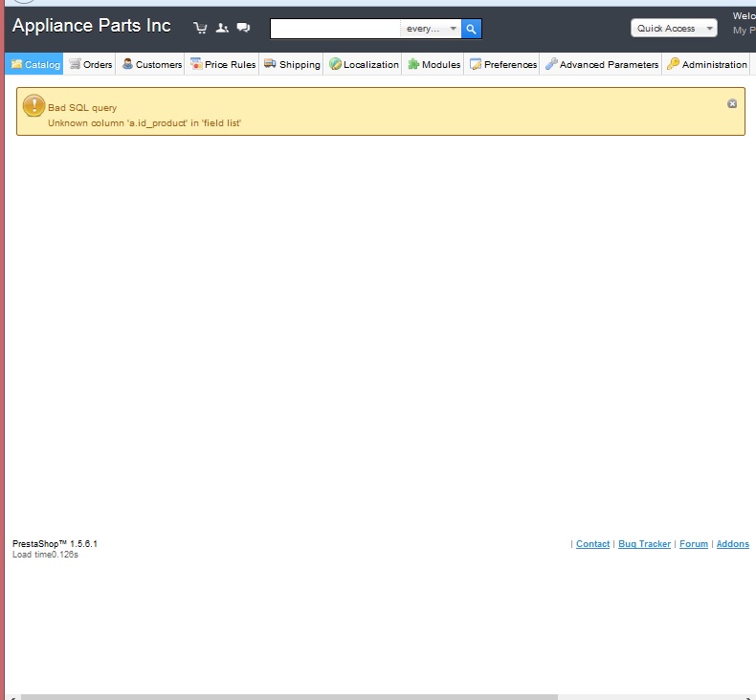Open the Orders menu tab
756x700 pixels.
coord(90,64)
